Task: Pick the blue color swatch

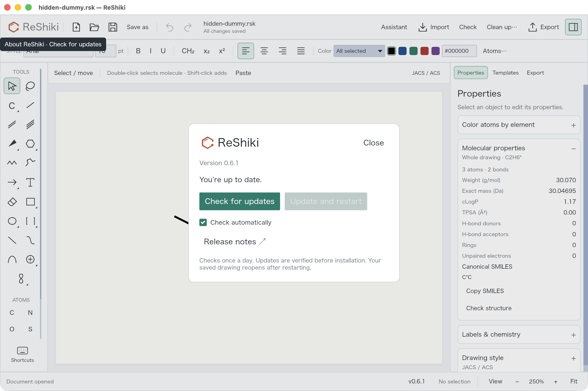Action: 402,51
